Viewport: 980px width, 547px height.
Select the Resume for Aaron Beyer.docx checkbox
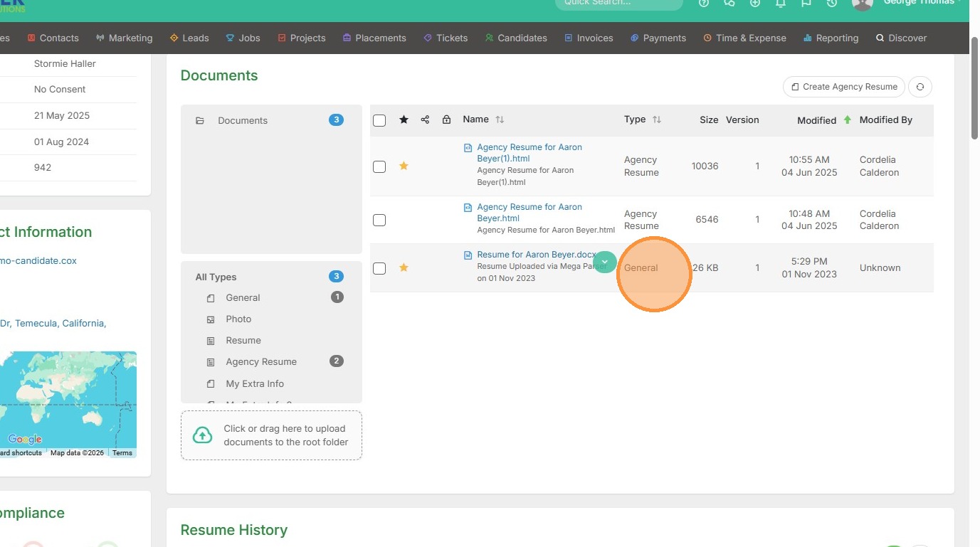[379, 268]
